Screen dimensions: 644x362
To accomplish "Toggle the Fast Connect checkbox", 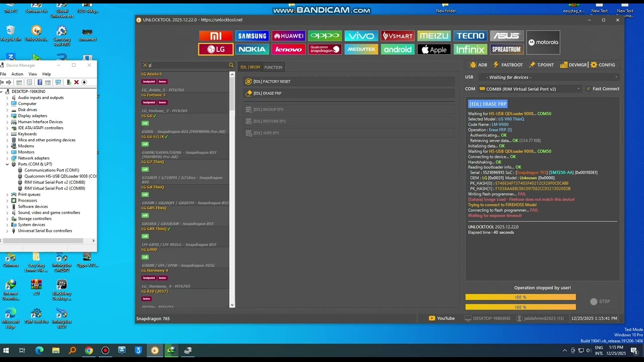I will click(x=588, y=89).
